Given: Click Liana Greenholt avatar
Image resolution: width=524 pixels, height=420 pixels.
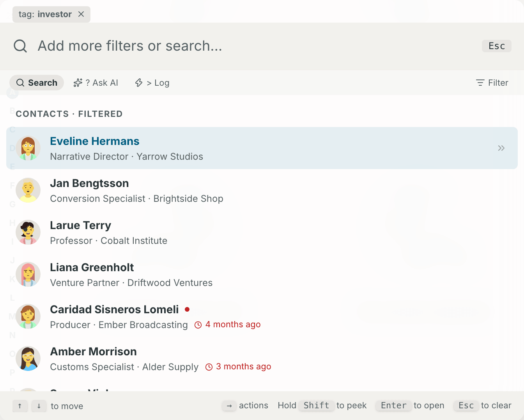Looking at the screenshot, I should click(28, 274).
